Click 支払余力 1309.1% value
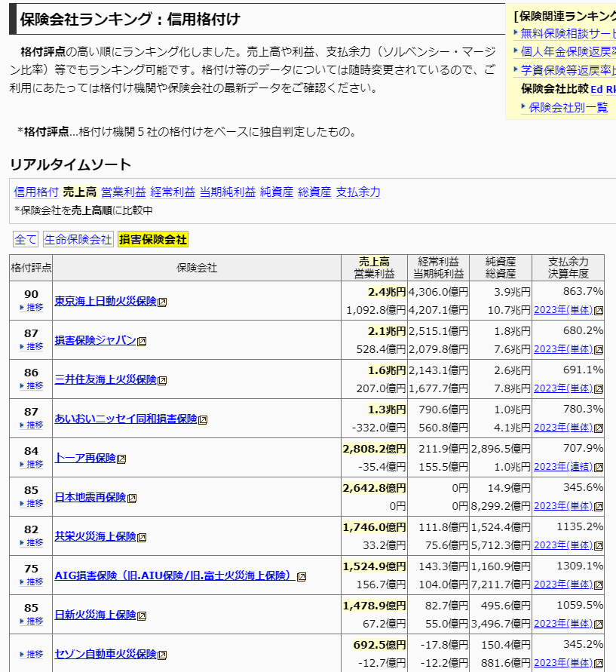The width and height of the screenshot is (616, 672). pyautogui.click(x=580, y=566)
